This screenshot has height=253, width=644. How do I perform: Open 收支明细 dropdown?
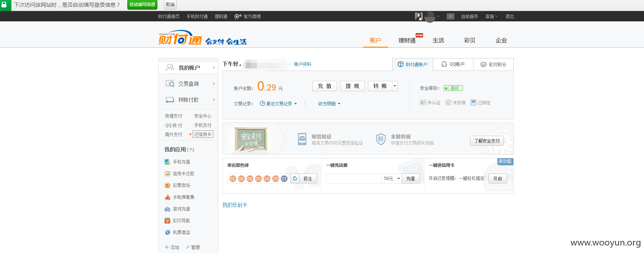pos(329,104)
